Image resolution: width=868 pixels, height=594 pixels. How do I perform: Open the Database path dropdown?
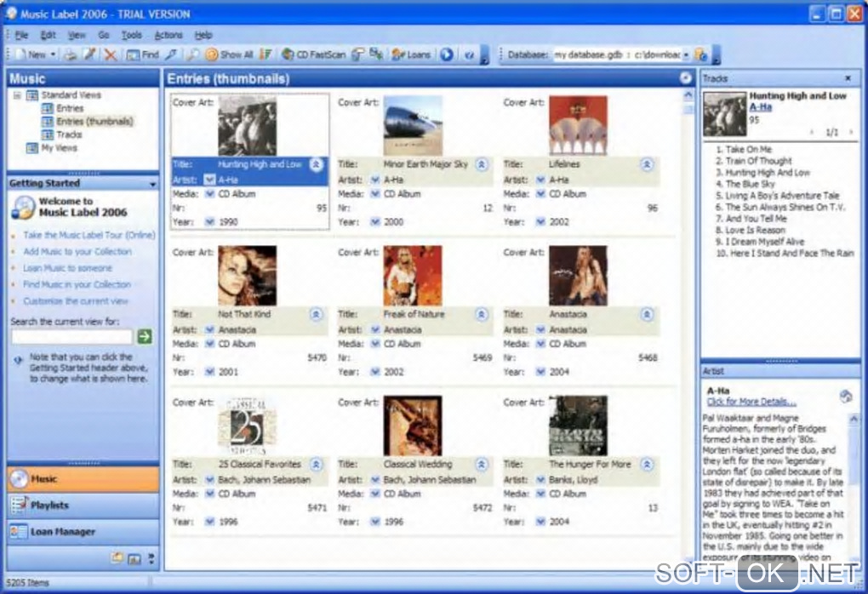(687, 54)
